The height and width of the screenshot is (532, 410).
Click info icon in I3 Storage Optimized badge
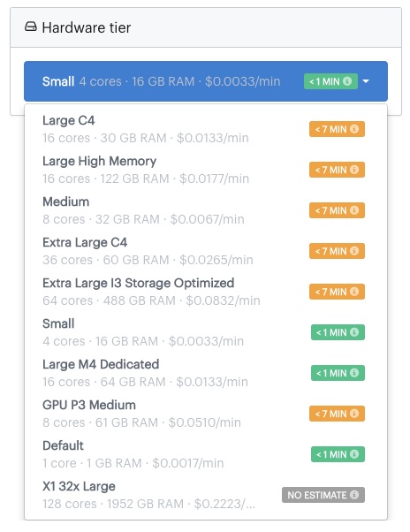tap(354, 292)
